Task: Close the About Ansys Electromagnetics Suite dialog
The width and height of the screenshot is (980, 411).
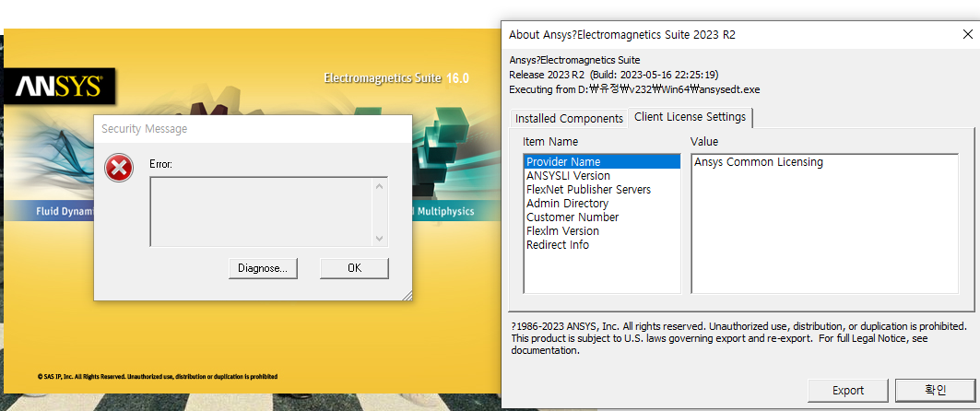Action: click(967, 34)
